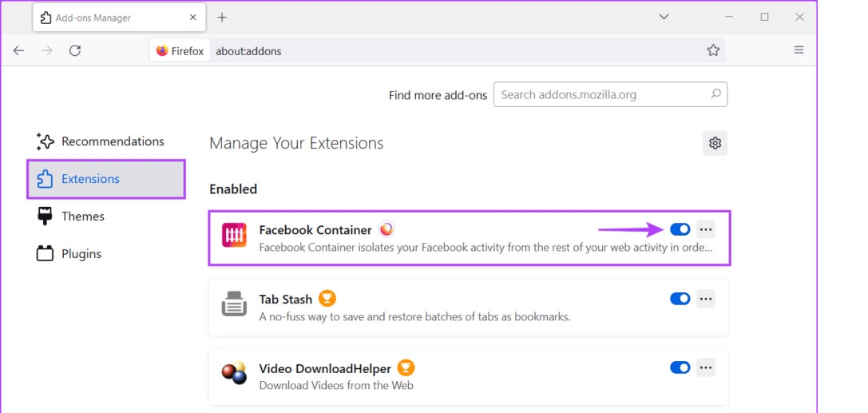Bookmark this page with the star
868x413 pixels.
pos(713,50)
